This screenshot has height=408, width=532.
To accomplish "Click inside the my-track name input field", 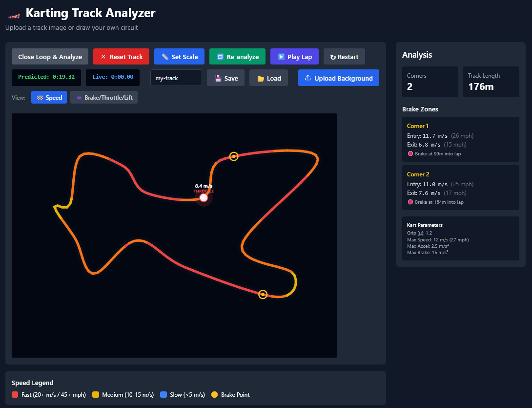I will click(176, 78).
